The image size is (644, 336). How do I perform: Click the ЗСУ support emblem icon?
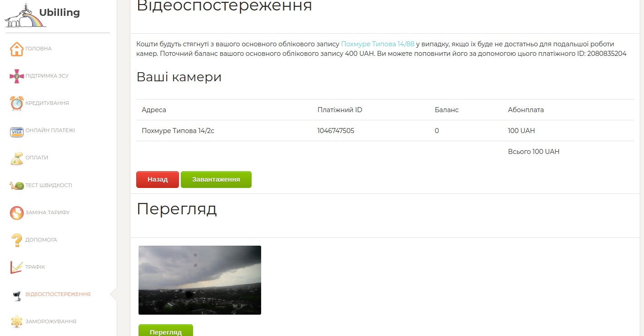point(16,76)
